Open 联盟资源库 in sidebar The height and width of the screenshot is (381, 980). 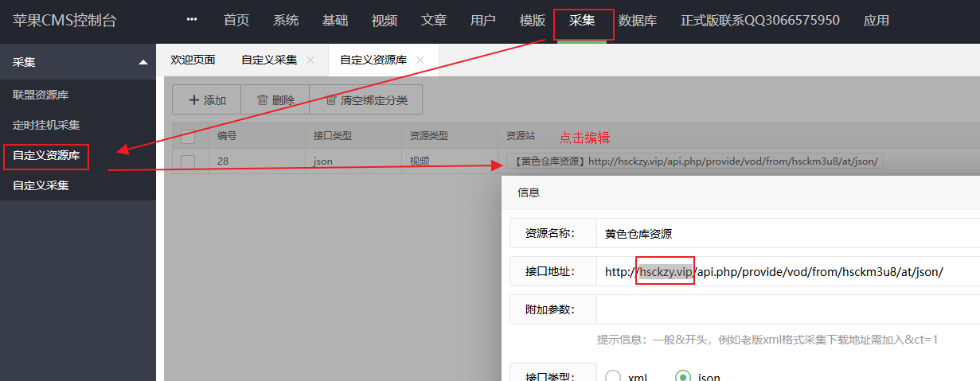click(41, 95)
